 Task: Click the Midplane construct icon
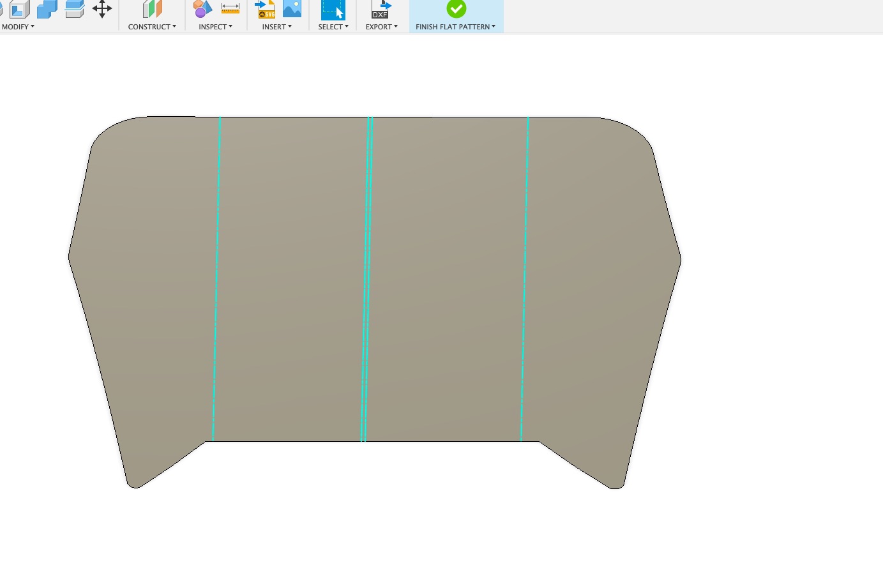(151, 9)
